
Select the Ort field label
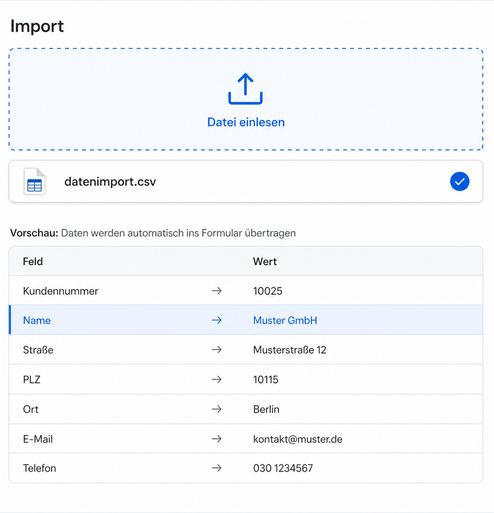click(x=30, y=409)
